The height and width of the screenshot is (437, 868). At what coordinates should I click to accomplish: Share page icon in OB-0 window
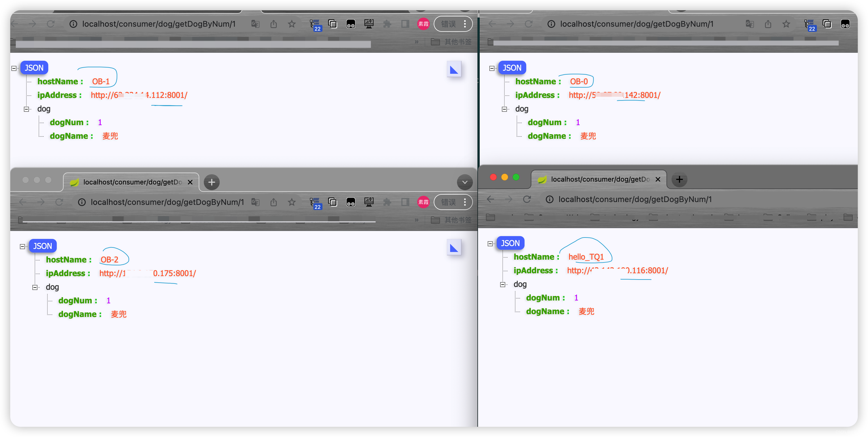768,24
